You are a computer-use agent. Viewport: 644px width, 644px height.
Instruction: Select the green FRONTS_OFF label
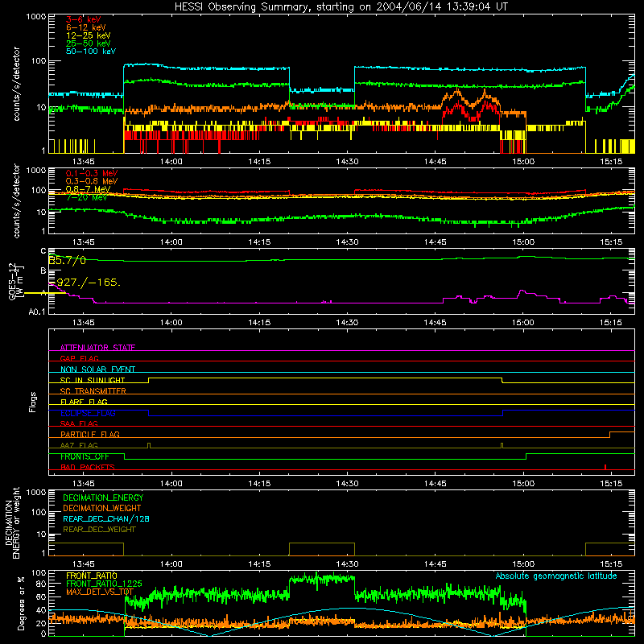85,456
